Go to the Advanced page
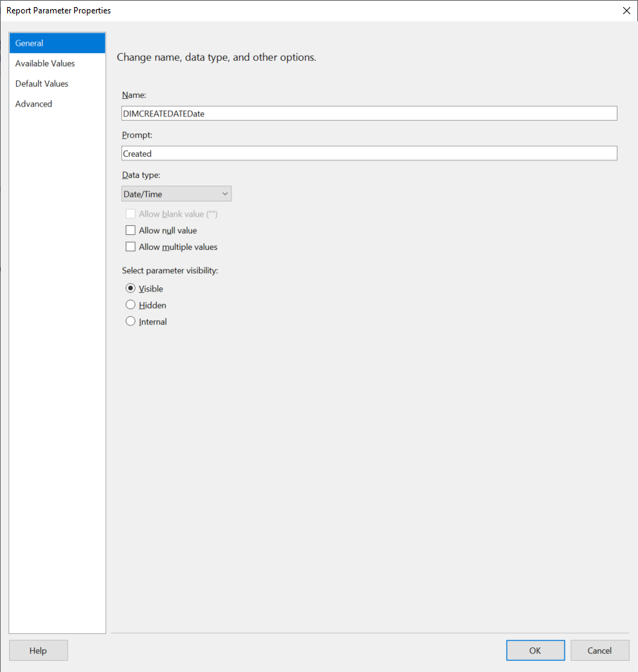 tap(34, 104)
